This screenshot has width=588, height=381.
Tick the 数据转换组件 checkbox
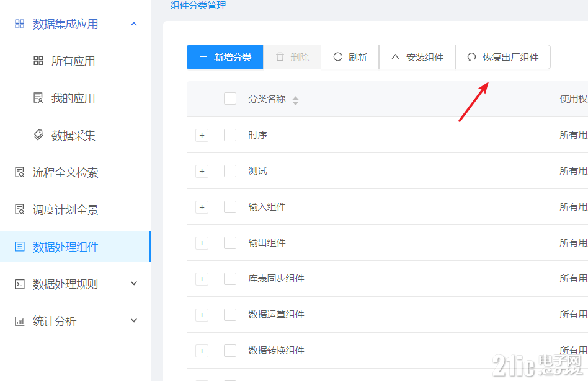click(230, 351)
